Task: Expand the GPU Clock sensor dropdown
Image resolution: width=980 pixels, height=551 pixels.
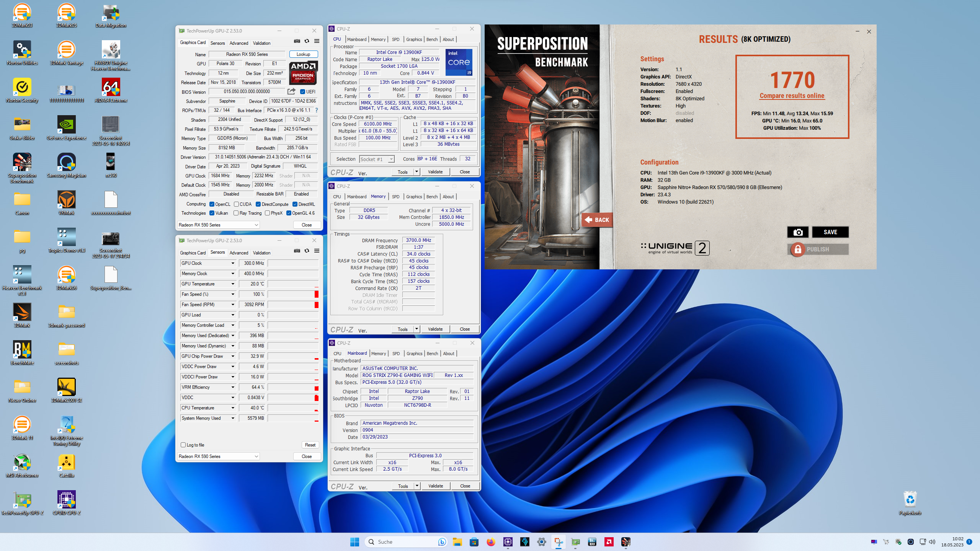Action: [x=232, y=263]
